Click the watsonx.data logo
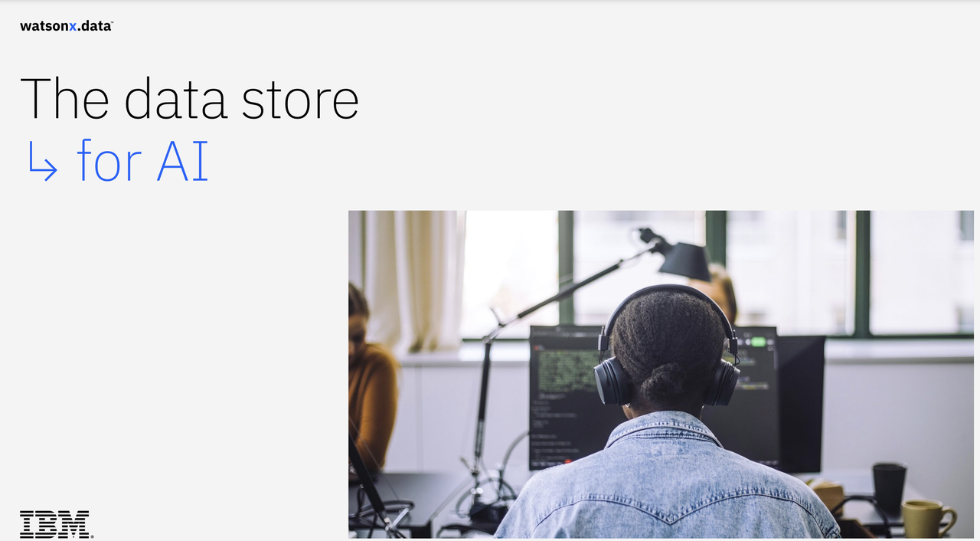This screenshot has height=541, width=980. (x=67, y=26)
